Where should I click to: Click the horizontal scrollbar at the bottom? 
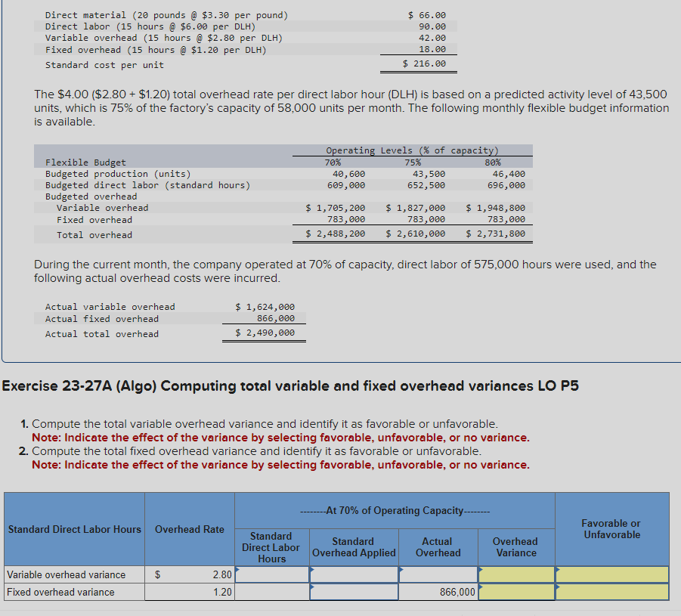click(x=340, y=610)
